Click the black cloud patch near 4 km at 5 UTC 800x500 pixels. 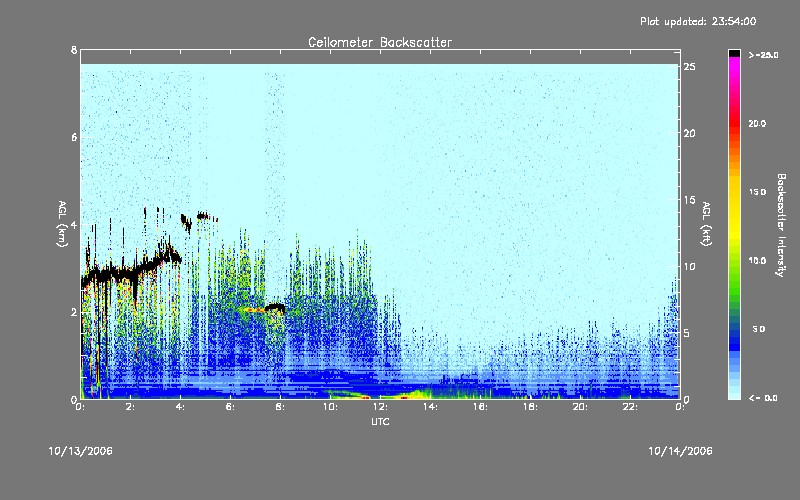tap(203, 216)
